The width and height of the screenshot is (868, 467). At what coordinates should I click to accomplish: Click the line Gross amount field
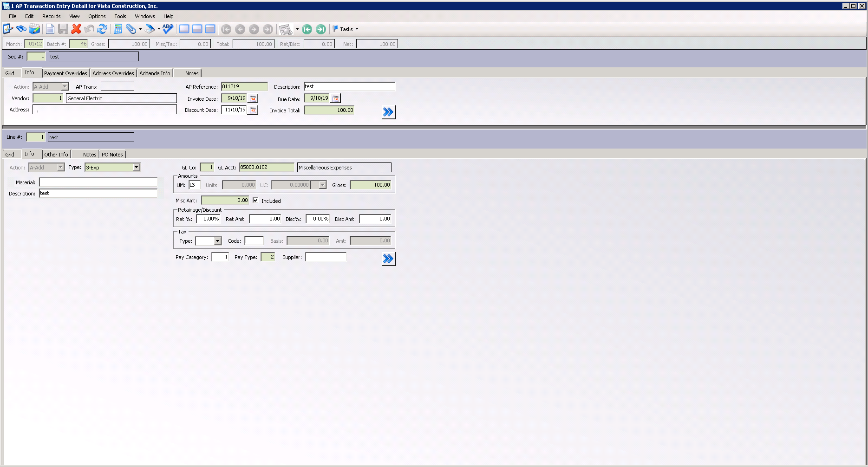point(371,185)
